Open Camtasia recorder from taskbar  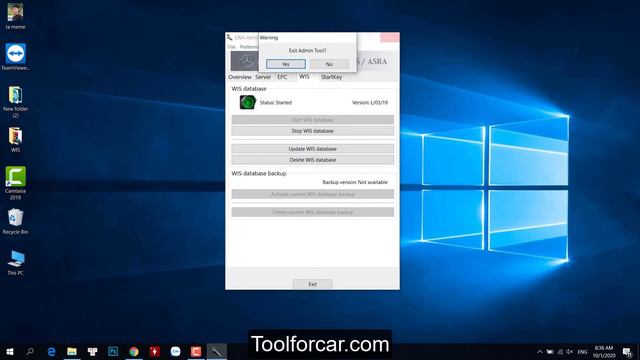196,351
